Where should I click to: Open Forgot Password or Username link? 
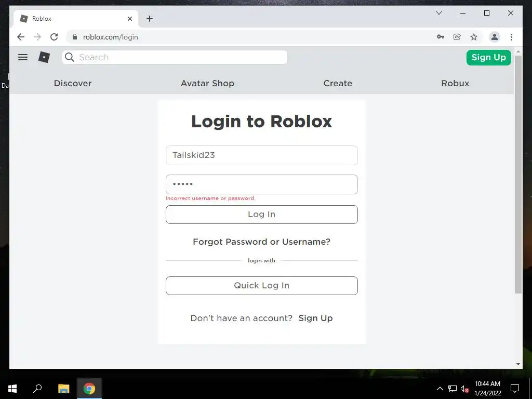pyautogui.click(x=262, y=242)
